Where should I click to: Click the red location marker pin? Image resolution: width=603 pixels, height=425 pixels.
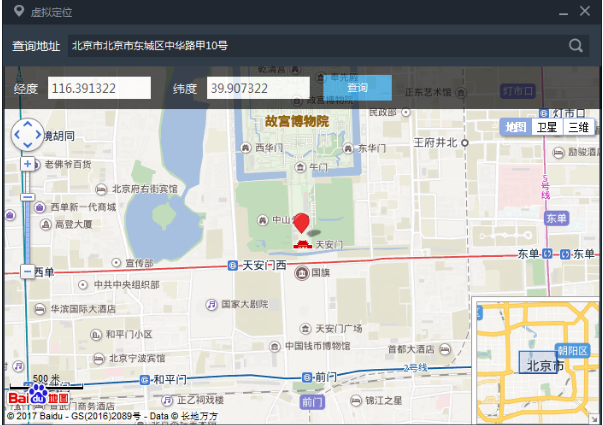[x=302, y=223]
